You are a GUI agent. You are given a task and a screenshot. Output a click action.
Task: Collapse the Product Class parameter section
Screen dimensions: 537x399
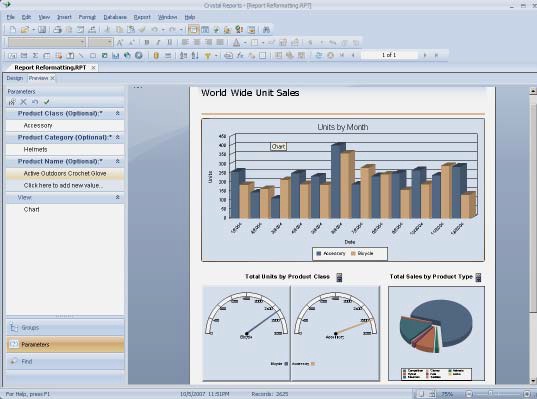point(117,113)
